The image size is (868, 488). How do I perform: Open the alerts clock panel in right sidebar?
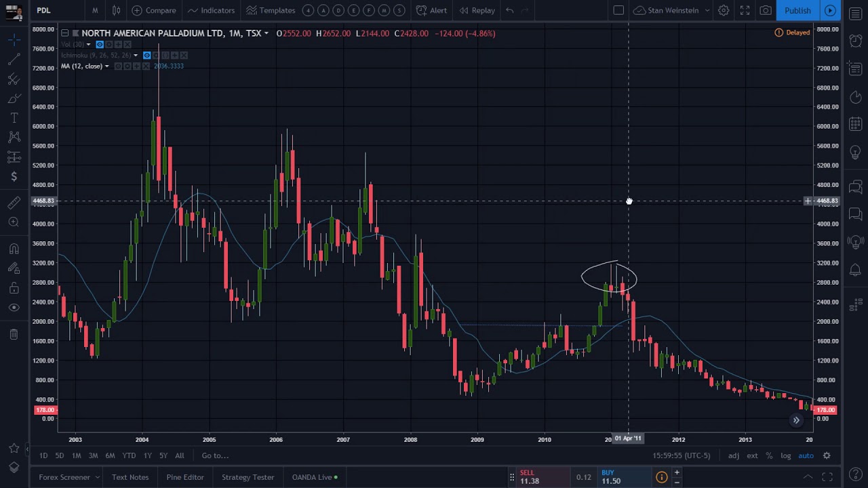click(x=855, y=41)
